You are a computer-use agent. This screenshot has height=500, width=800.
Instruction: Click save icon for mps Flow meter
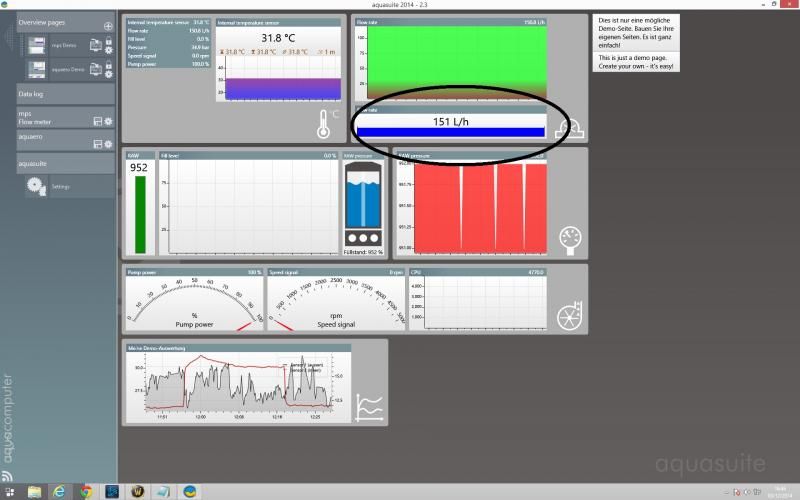pyautogui.click(x=96, y=121)
